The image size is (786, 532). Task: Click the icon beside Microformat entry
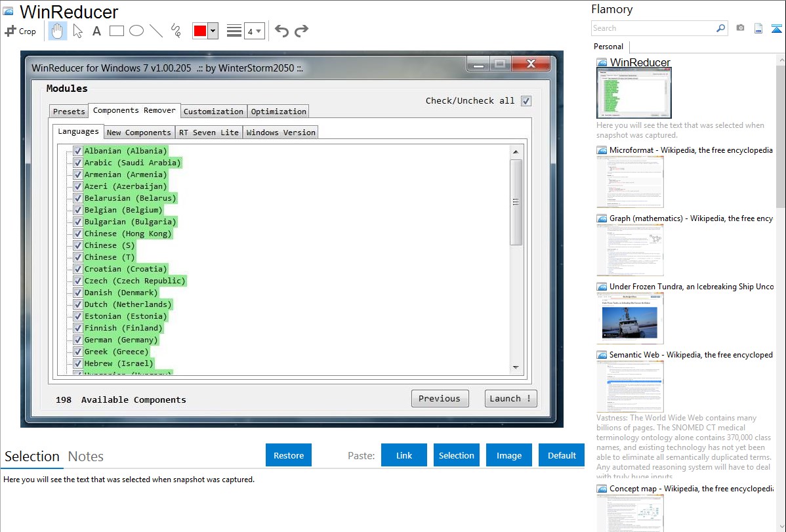click(x=602, y=150)
